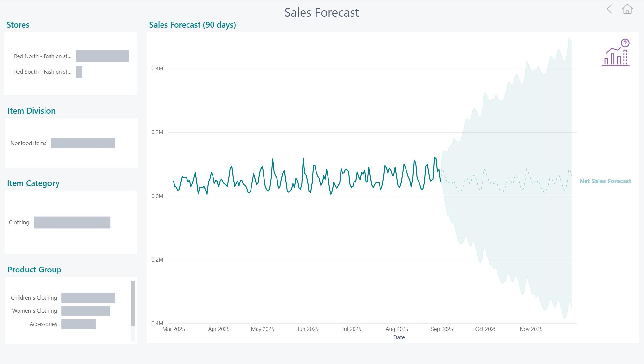Go to the home page icon
644x364 pixels.
627,9
